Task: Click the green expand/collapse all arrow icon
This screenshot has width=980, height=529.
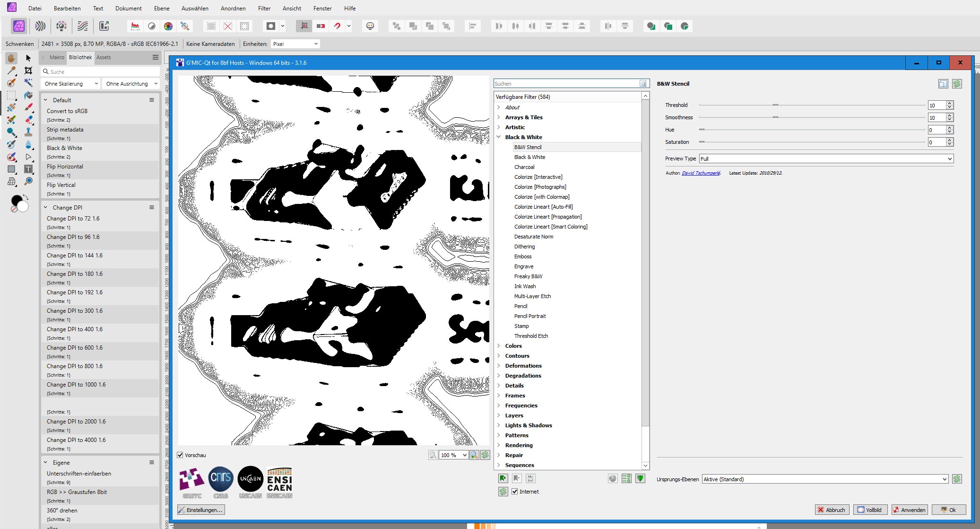Action: 640,478
